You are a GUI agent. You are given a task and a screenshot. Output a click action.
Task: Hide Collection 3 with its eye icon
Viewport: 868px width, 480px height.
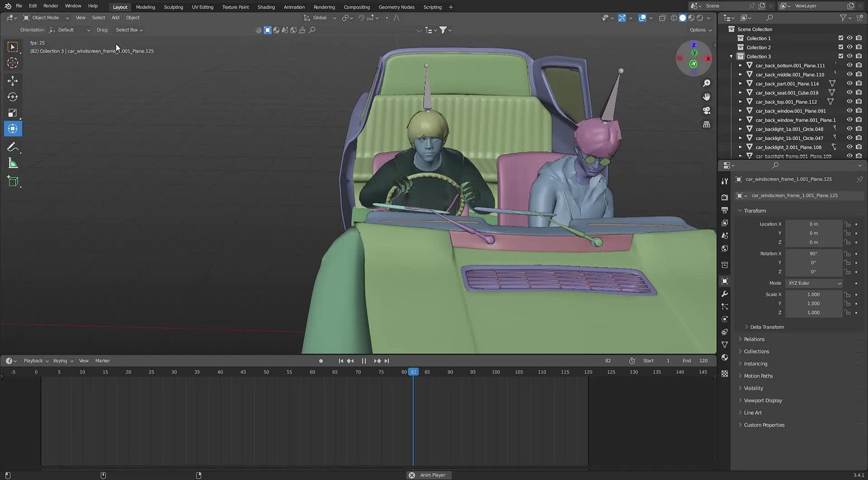[849, 56]
